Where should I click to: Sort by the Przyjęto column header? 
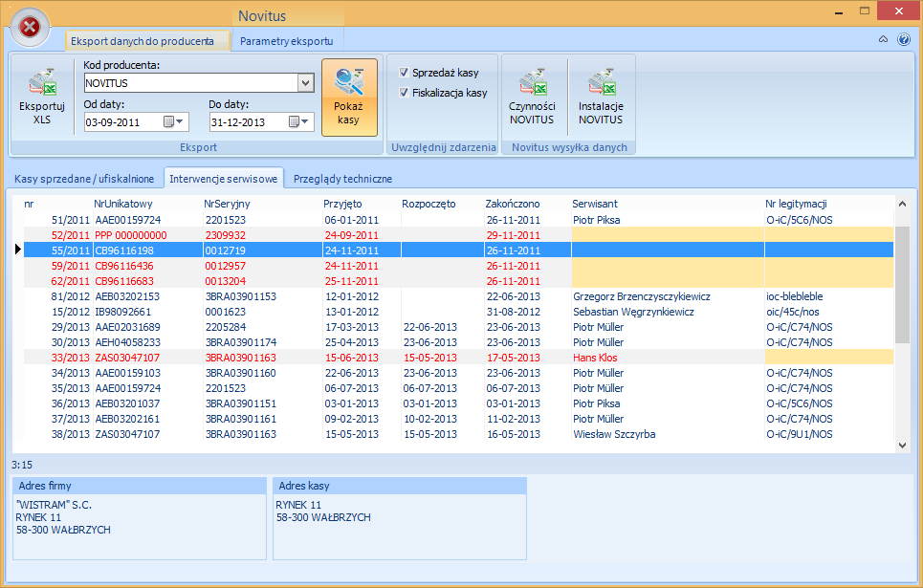coord(342,204)
